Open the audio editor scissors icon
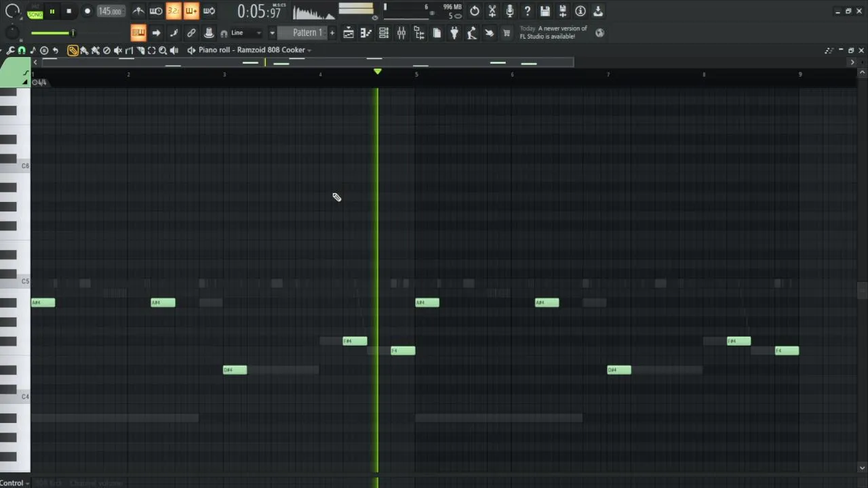Screen dimensions: 868x488 [492, 11]
